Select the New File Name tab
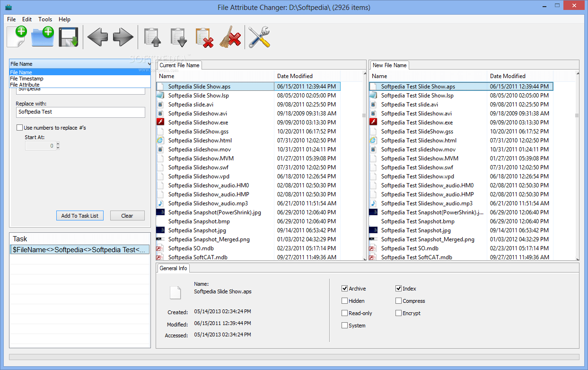This screenshot has height=370, width=588. (389, 65)
